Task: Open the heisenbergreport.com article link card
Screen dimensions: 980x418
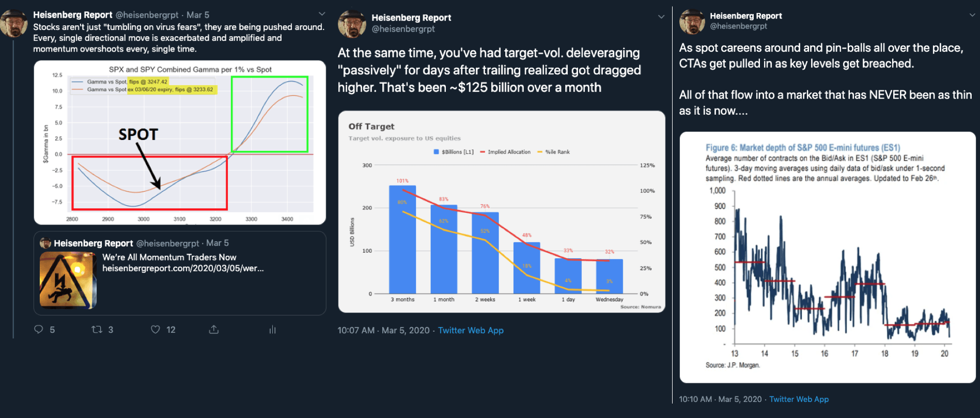Action: pyautogui.click(x=180, y=273)
